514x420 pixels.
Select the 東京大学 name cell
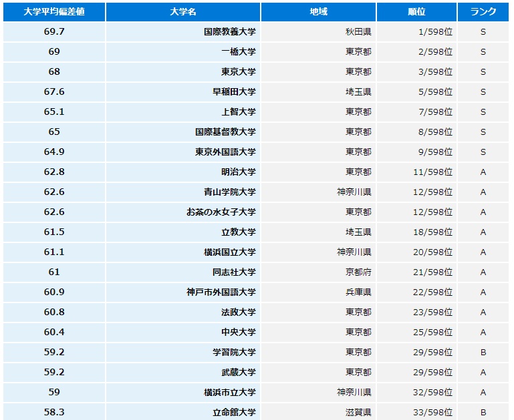point(183,71)
